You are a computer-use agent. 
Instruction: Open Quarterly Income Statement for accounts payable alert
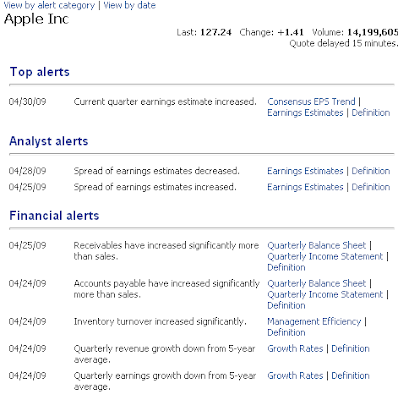[325, 294]
